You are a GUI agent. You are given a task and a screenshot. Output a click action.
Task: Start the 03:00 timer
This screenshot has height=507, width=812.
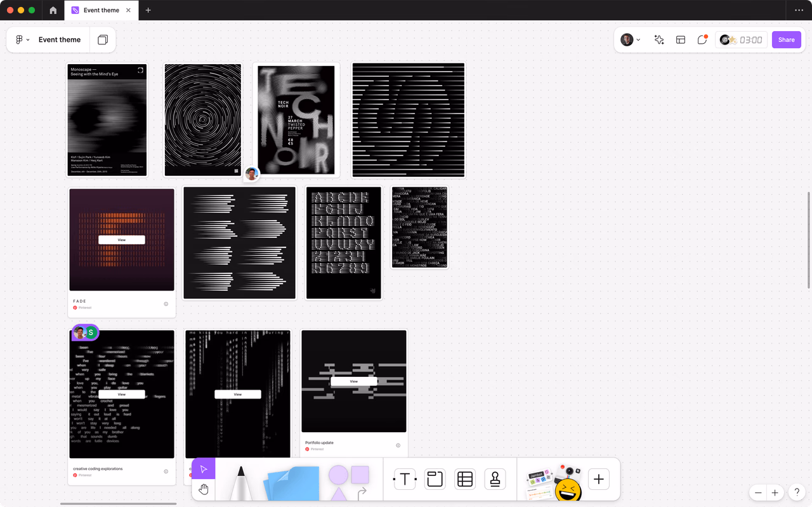click(x=742, y=40)
